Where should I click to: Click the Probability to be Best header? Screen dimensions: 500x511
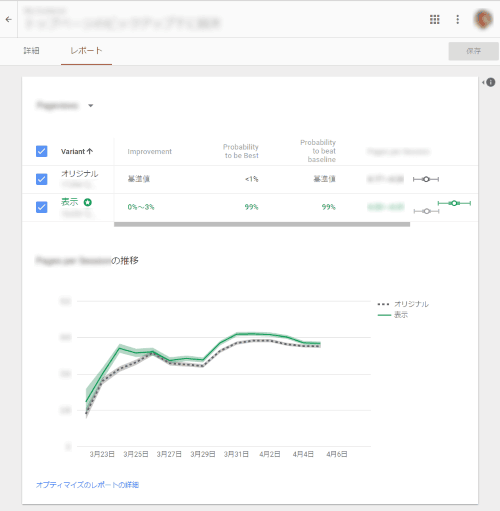pos(241,151)
